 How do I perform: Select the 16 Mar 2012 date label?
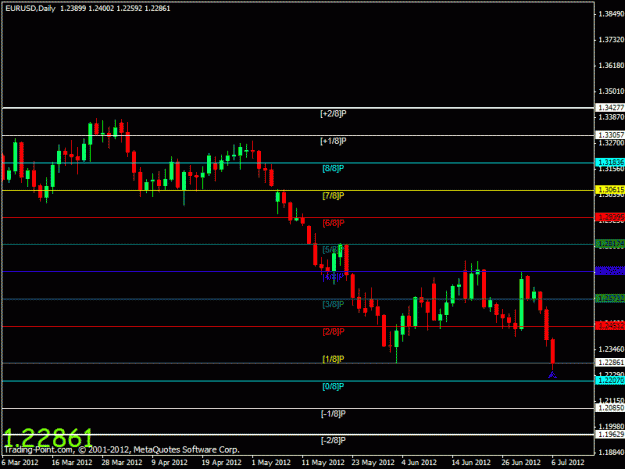pyautogui.click(x=72, y=462)
